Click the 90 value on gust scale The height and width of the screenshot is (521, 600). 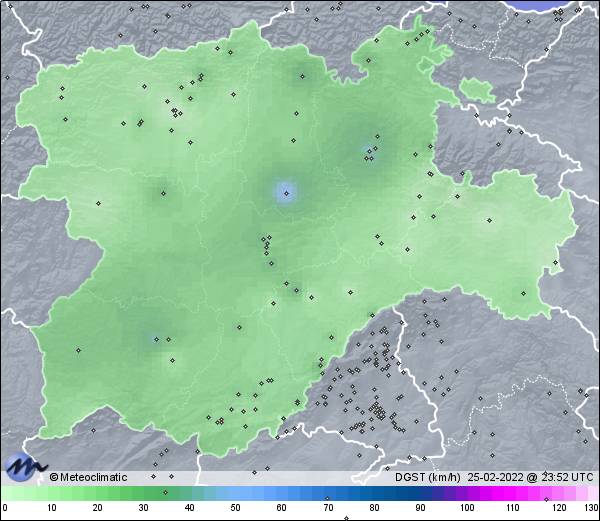tap(420, 508)
